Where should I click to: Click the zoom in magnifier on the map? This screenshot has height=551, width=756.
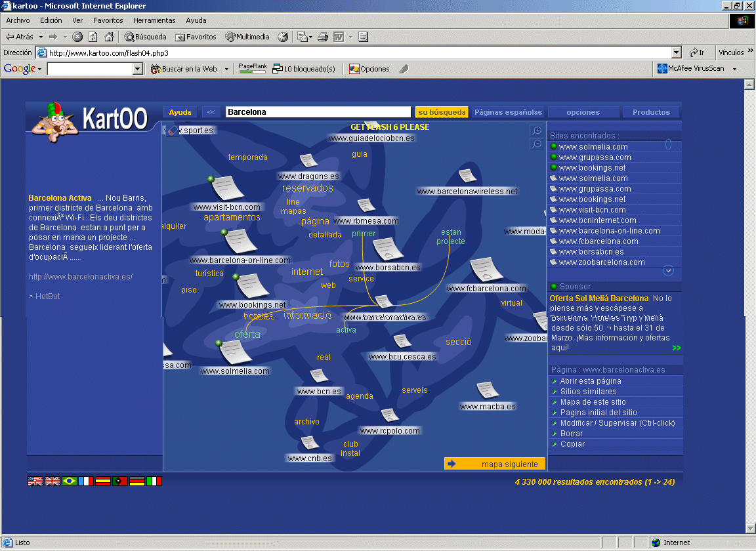pos(536,131)
